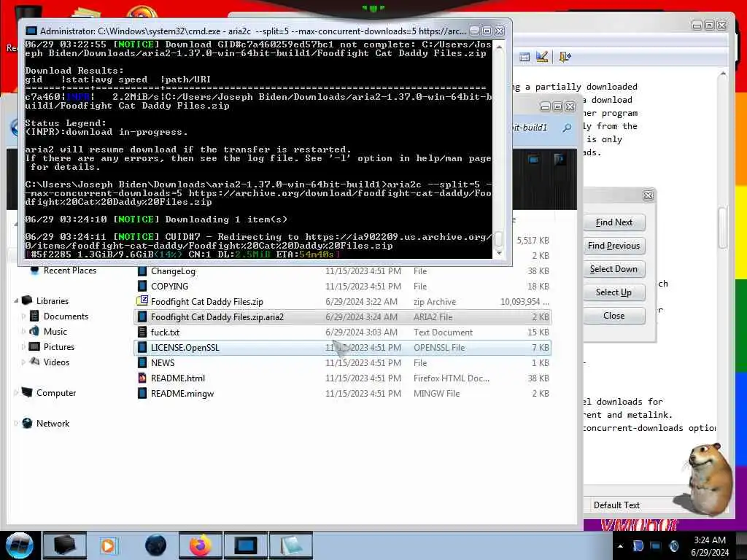The height and width of the screenshot is (560, 747).
Task: Expand the Documents tree node
Action: 23,316
